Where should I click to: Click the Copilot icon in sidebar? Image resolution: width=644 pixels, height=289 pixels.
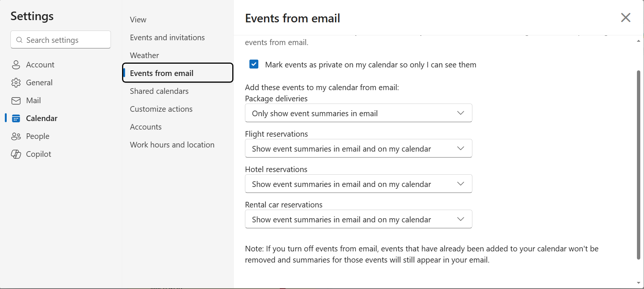tap(16, 154)
